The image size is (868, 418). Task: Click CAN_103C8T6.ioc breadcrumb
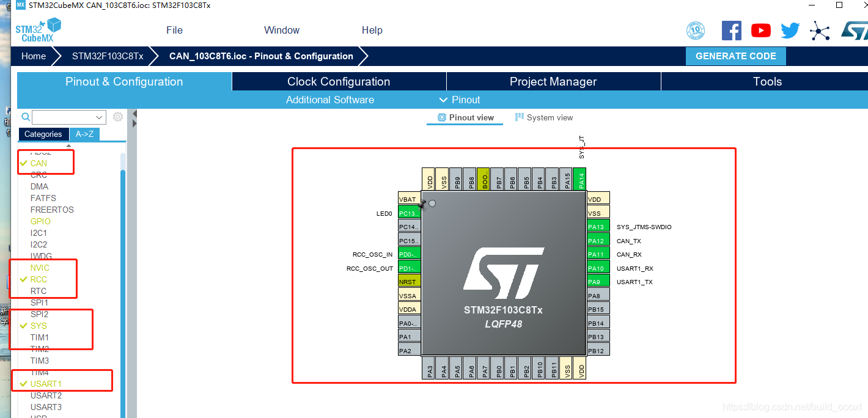click(261, 56)
